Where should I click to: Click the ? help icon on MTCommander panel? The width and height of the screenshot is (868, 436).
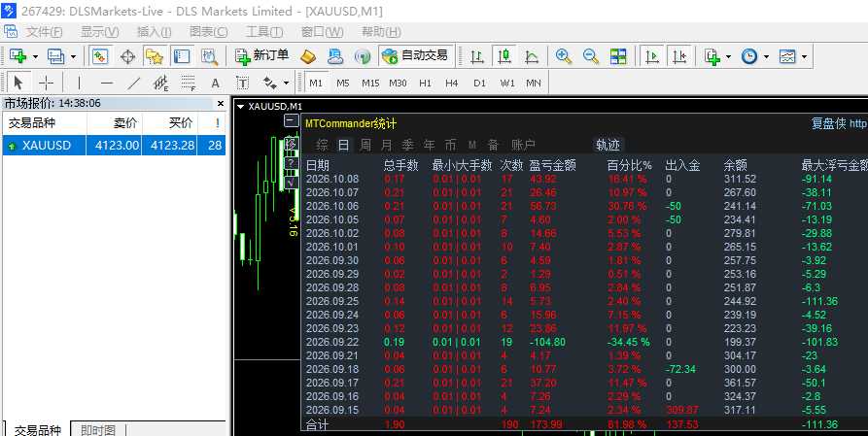coord(291,163)
